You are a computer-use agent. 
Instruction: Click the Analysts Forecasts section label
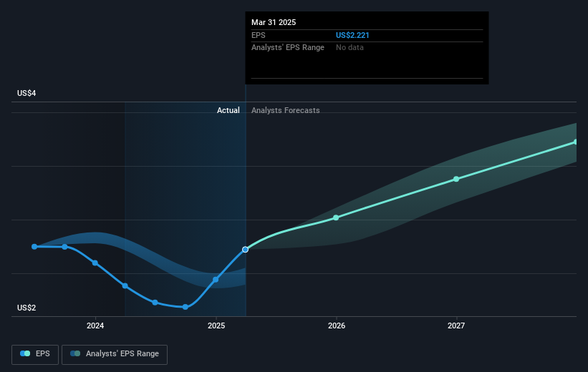pos(285,110)
